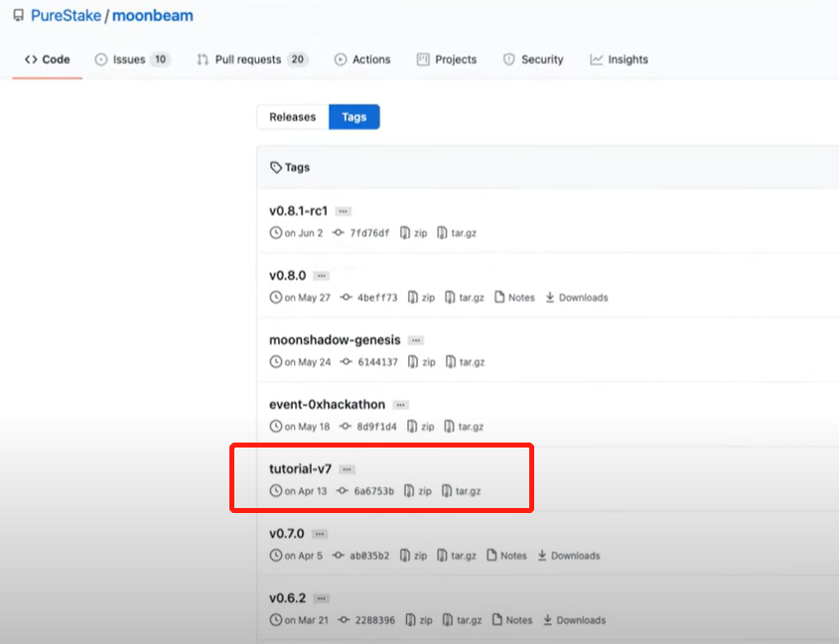Viewport: 839px width, 644px height.
Task: Download tutorial-v7 zip archive
Action: [418, 491]
